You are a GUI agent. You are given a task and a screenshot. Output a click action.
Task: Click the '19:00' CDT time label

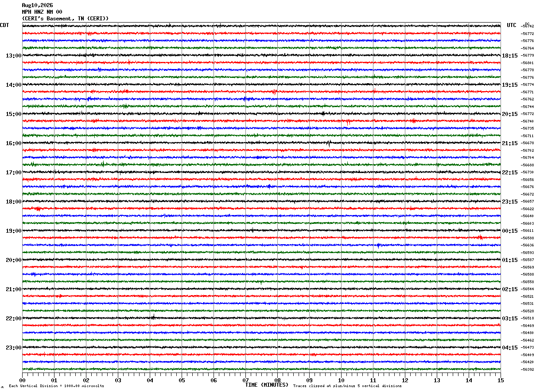point(13,231)
